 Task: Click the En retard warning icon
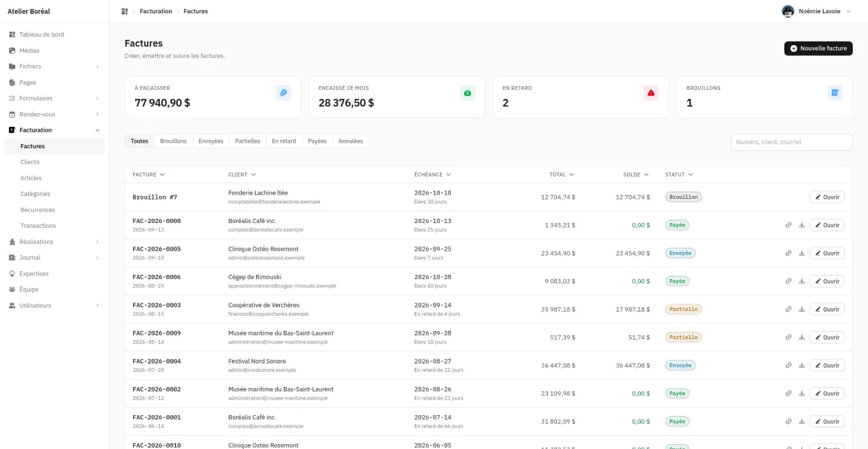(x=651, y=93)
